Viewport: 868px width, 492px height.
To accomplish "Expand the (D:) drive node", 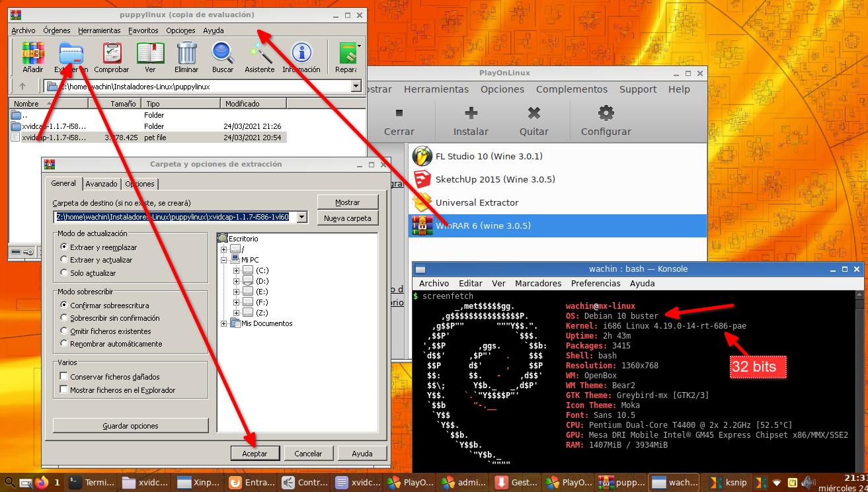I will click(x=236, y=281).
